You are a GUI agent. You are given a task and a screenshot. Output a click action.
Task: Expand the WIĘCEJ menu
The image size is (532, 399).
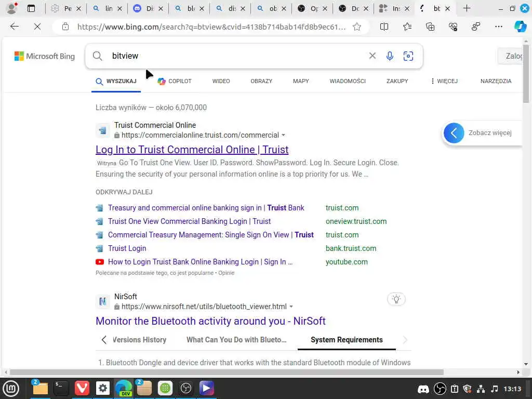tap(444, 81)
